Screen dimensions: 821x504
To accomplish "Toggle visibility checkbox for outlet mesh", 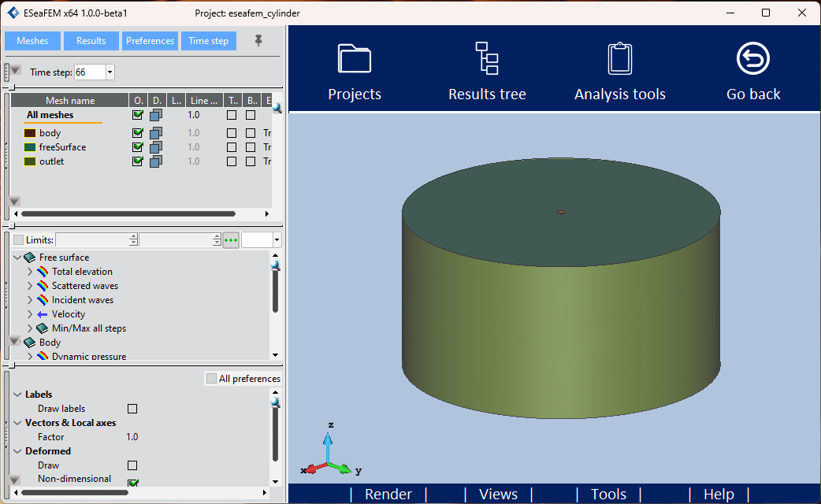I will click(x=138, y=161).
